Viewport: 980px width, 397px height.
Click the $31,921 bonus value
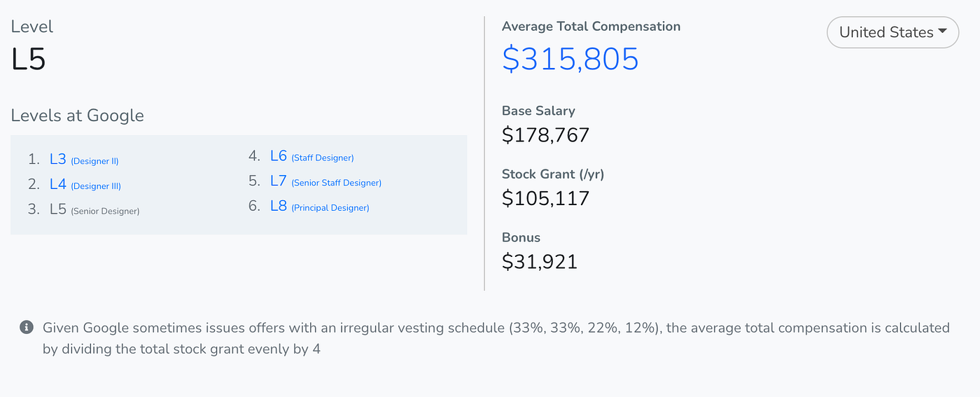[x=540, y=261]
